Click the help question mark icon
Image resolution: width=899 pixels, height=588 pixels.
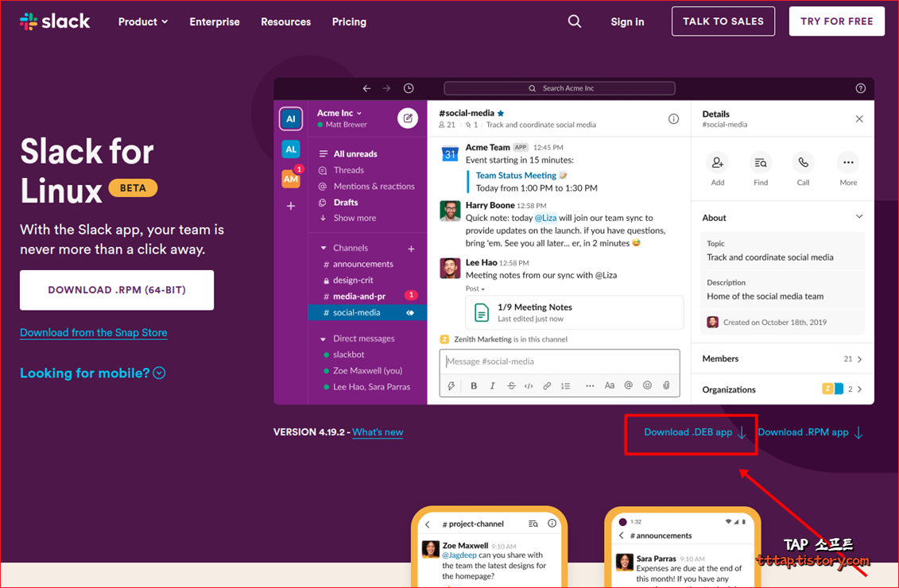click(860, 88)
